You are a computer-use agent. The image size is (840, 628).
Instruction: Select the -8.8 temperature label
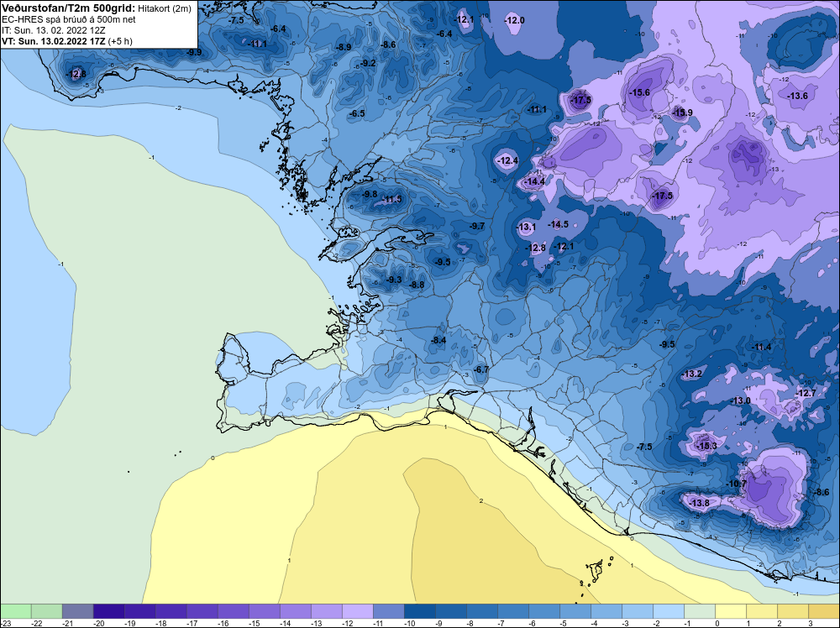click(417, 285)
